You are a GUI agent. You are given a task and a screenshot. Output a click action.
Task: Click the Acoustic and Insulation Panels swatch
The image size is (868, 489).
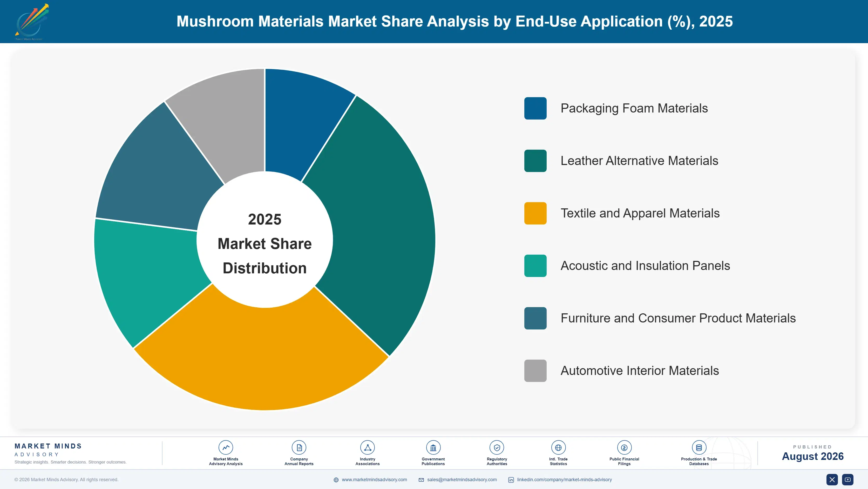(535, 266)
